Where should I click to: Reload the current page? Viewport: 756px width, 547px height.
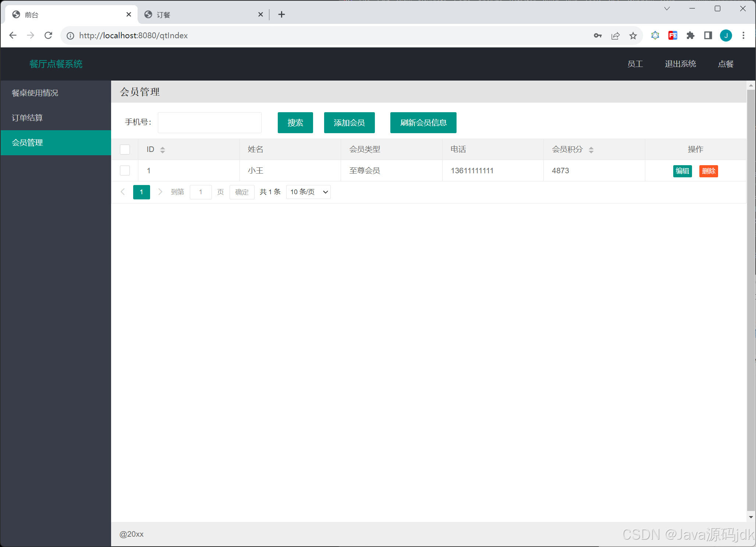(x=48, y=35)
